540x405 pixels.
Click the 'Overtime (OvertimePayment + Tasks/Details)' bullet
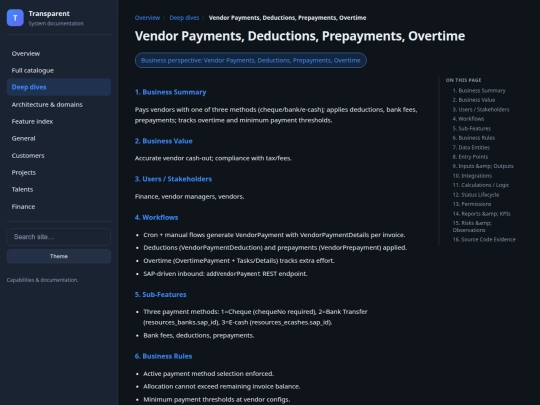click(239, 260)
